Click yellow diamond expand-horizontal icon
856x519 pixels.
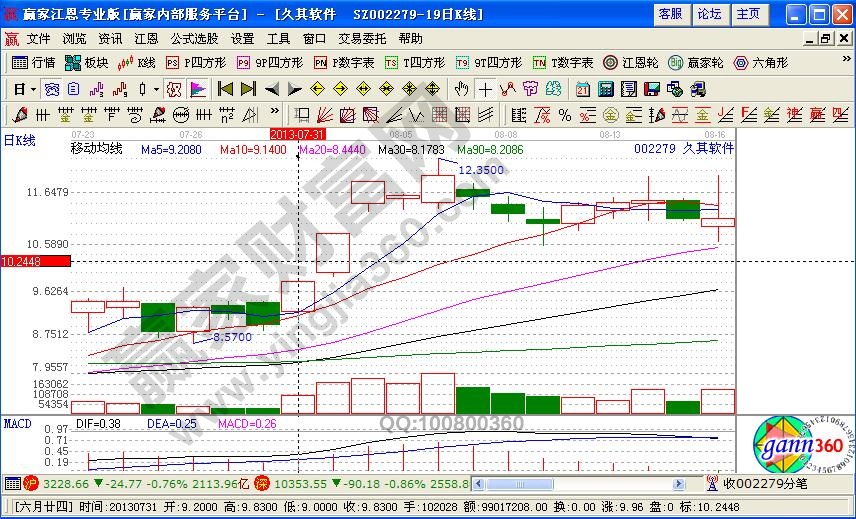tap(363, 89)
